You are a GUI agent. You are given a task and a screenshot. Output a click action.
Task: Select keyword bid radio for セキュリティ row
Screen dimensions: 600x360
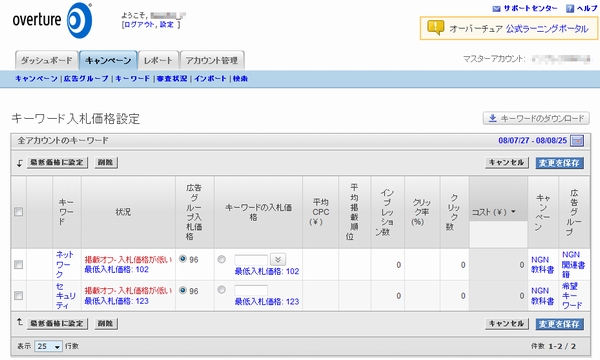(222, 290)
